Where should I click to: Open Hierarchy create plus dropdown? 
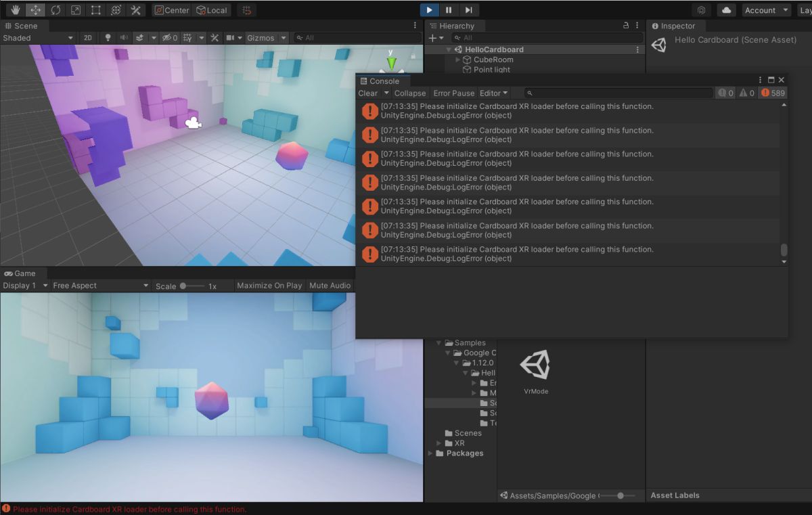coord(436,38)
